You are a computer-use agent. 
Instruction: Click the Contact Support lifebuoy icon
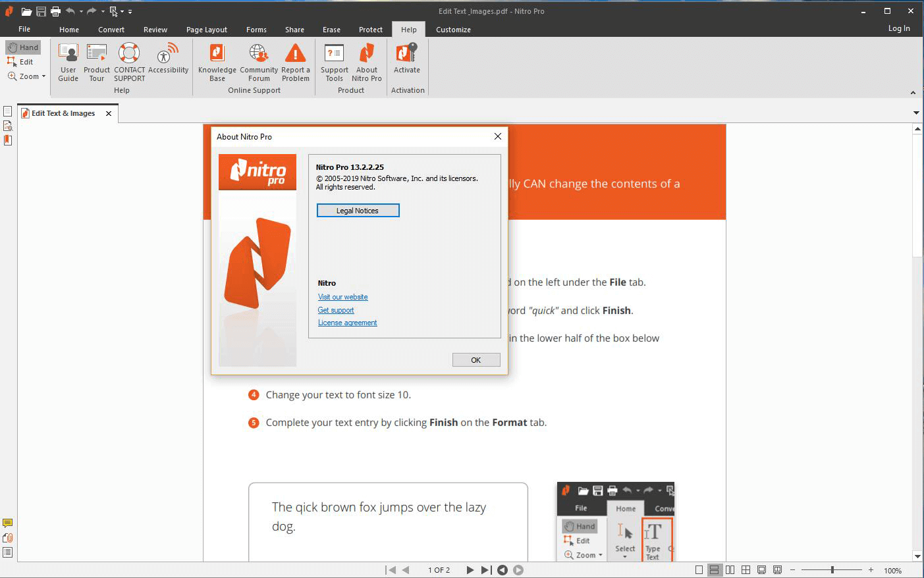pos(129,53)
